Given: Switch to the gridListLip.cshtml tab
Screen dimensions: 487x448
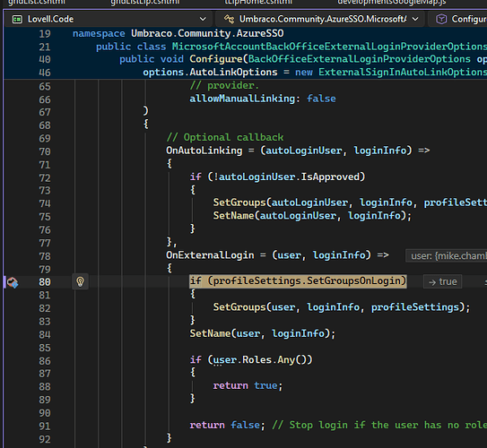Looking at the screenshot, I should 145,3.
